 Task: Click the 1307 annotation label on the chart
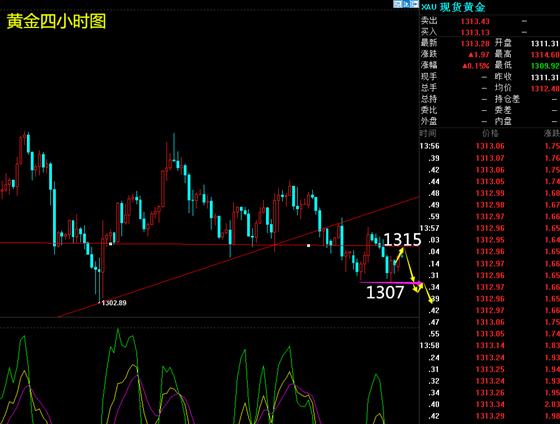pos(385,292)
